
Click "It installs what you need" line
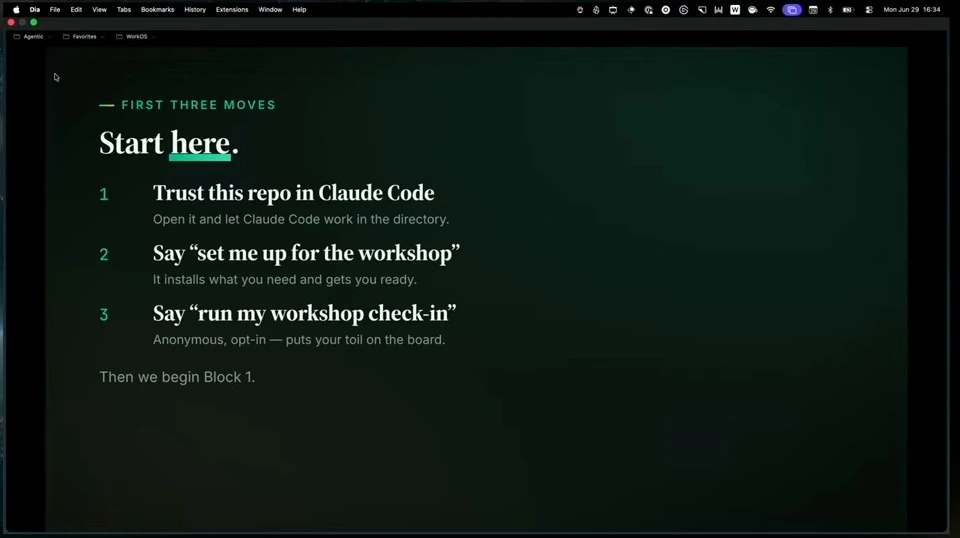285,279
